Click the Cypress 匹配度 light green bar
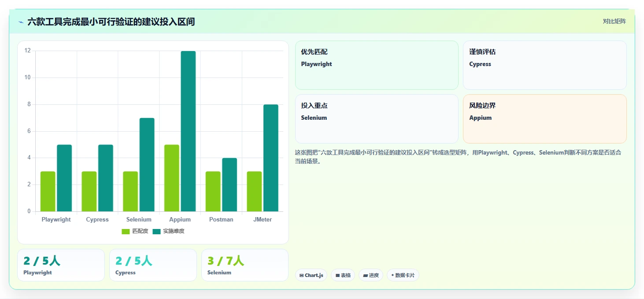The image size is (644, 299). [89, 192]
